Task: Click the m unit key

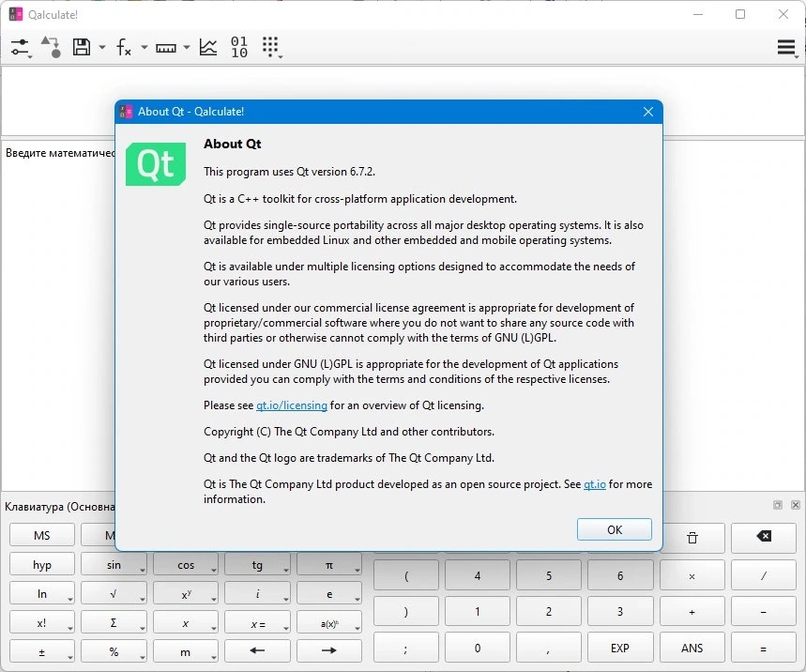Action: pyautogui.click(x=186, y=651)
